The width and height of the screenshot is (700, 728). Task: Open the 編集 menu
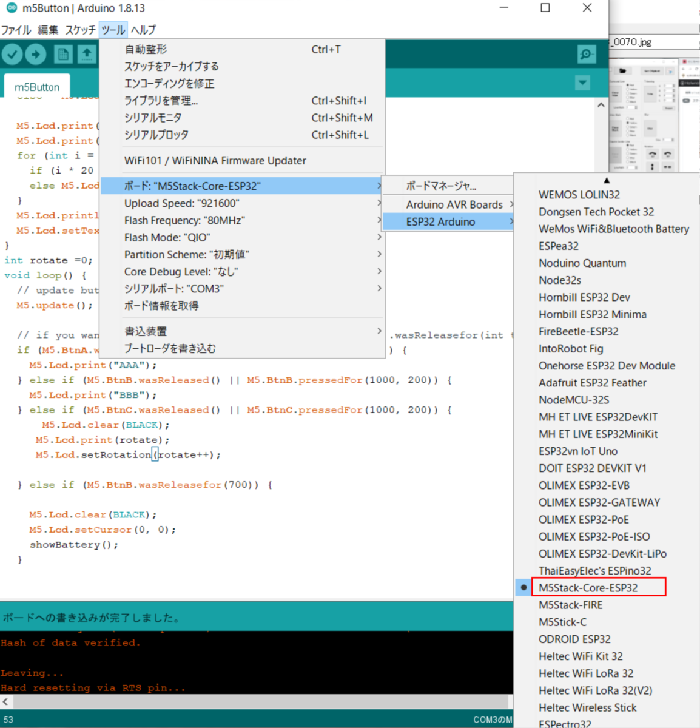48,30
